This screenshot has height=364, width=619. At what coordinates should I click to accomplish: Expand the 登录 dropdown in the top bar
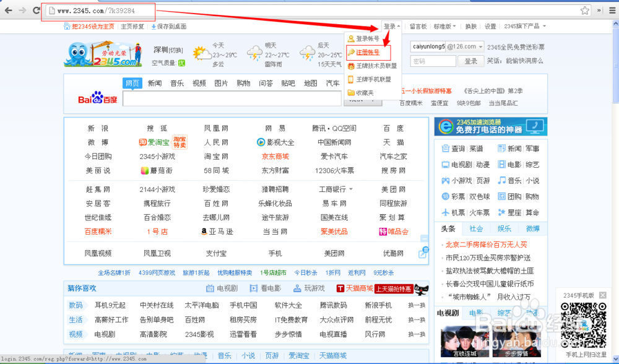tap(392, 27)
